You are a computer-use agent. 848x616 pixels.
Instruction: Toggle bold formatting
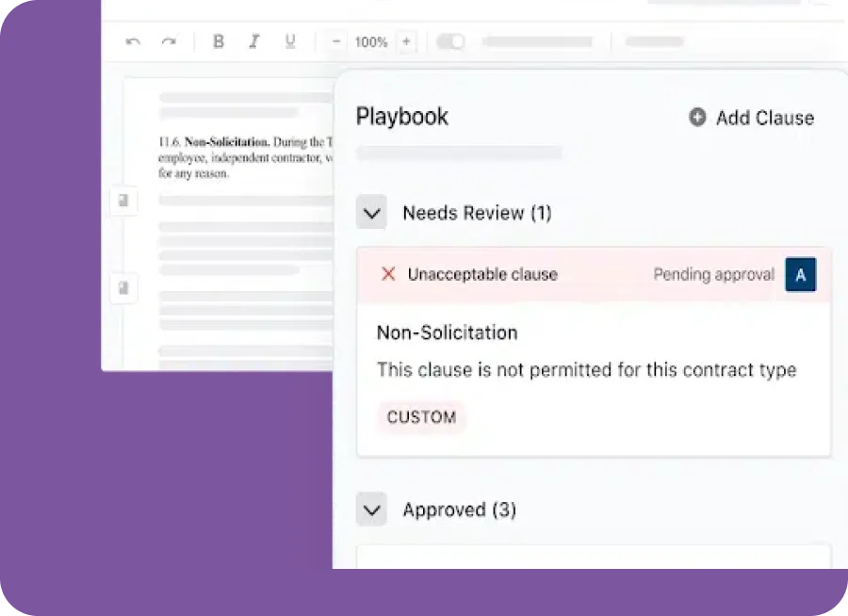coord(219,41)
